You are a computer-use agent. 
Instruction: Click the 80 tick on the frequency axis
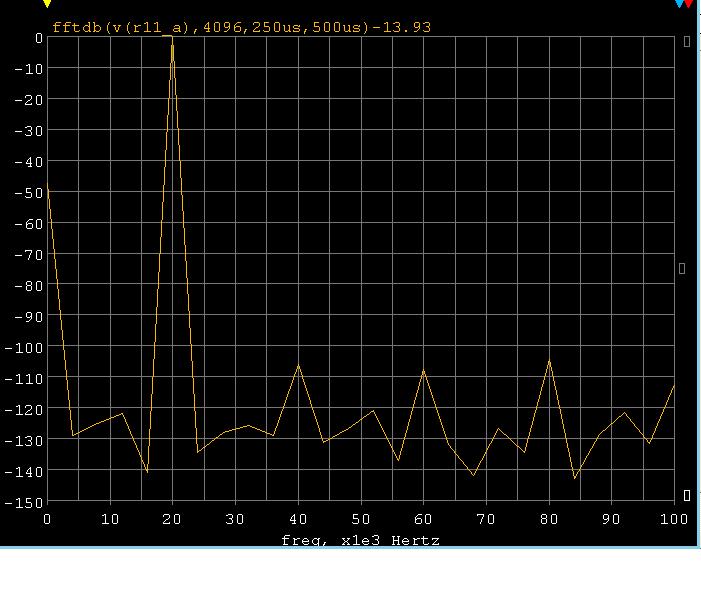coord(549,519)
